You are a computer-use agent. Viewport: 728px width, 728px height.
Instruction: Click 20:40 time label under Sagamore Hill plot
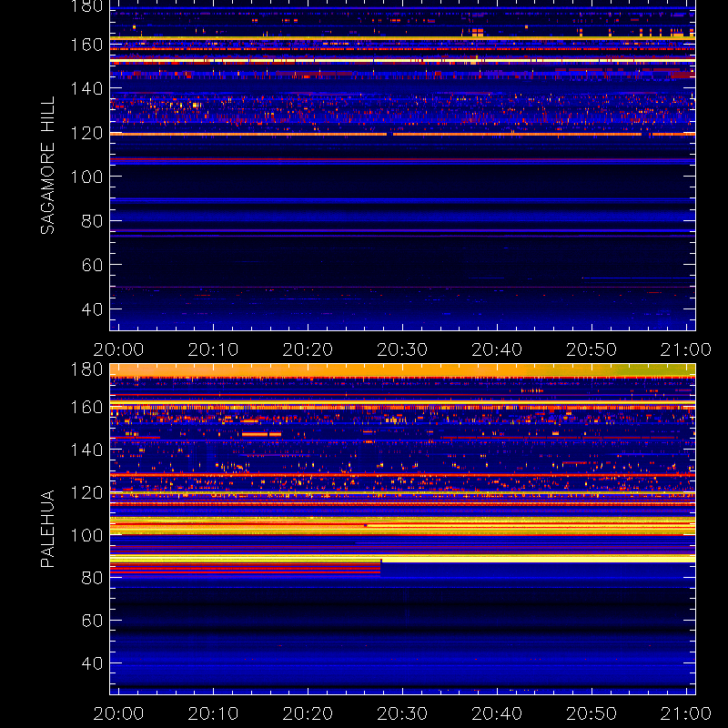tap(497, 349)
